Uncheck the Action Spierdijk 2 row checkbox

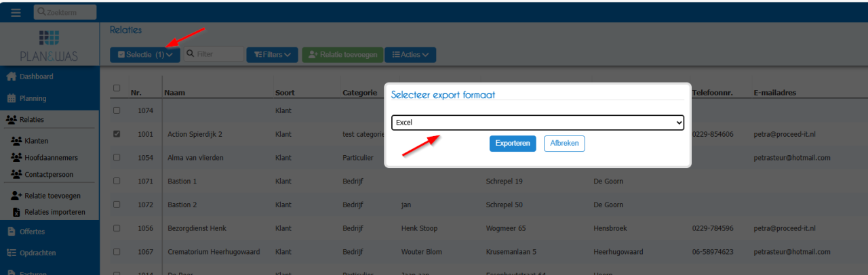[117, 134]
